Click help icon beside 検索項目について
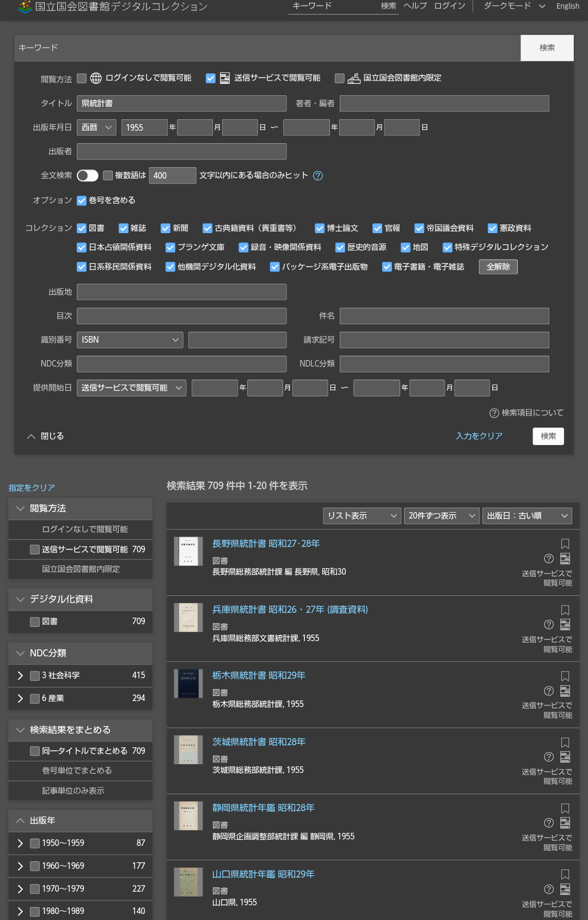The height and width of the screenshot is (920, 588). coord(494,413)
